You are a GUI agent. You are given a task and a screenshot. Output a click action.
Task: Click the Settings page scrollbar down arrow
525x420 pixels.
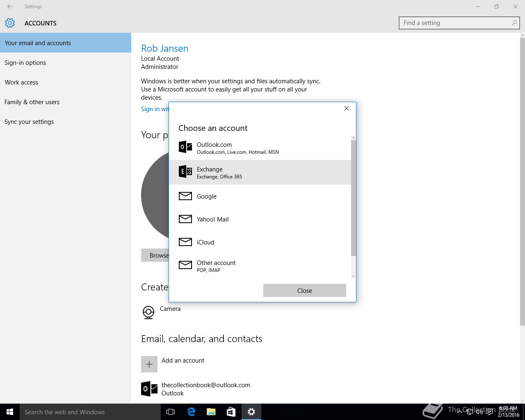(x=522, y=401)
